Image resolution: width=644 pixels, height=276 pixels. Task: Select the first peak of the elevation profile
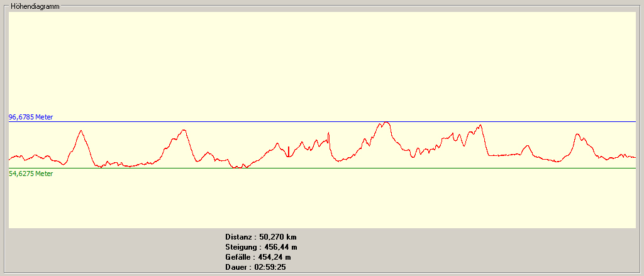(x=80, y=131)
